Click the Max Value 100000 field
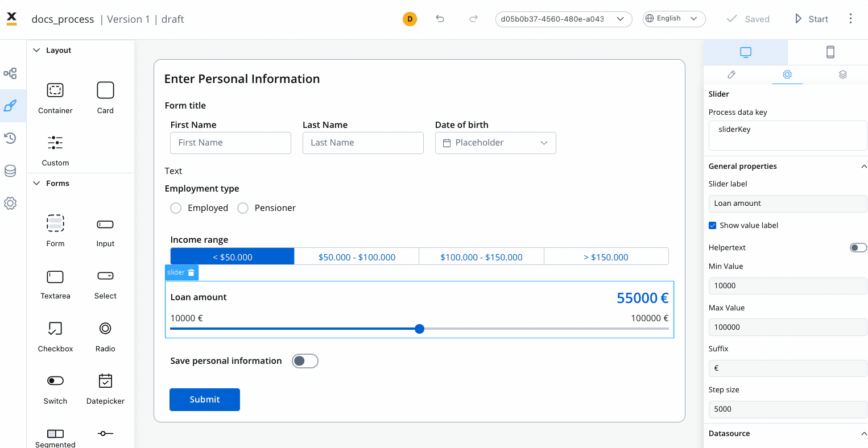868x448 pixels. coord(788,327)
